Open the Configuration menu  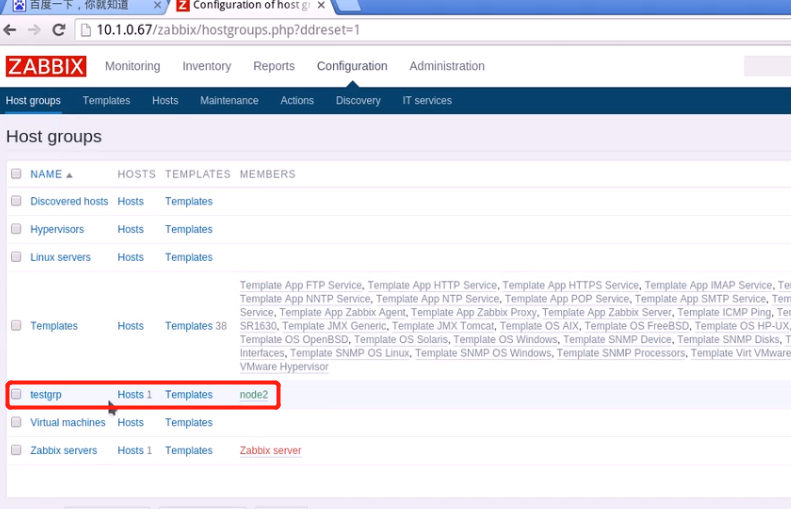coord(352,66)
